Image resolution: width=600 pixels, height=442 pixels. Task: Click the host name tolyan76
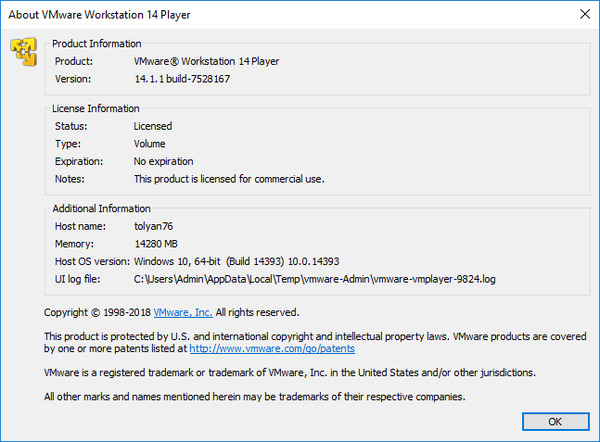155,227
